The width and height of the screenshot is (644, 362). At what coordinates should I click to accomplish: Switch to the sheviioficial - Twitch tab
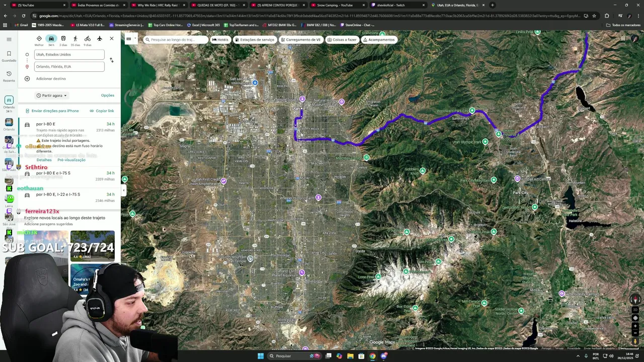click(397, 5)
